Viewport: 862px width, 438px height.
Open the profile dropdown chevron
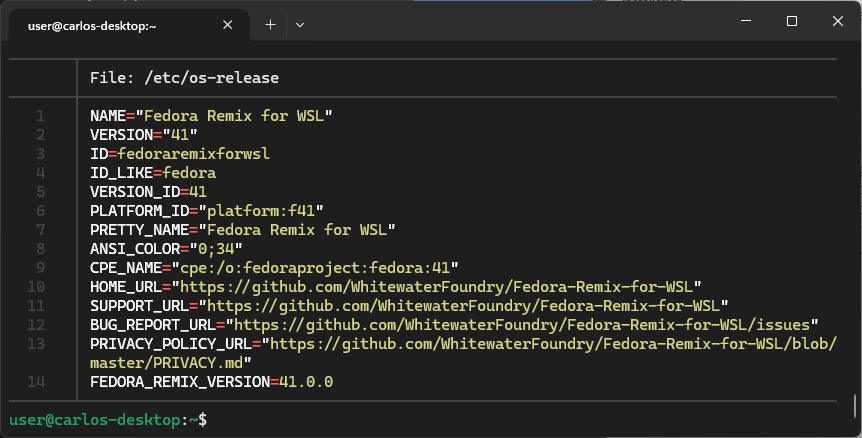point(300,25)
